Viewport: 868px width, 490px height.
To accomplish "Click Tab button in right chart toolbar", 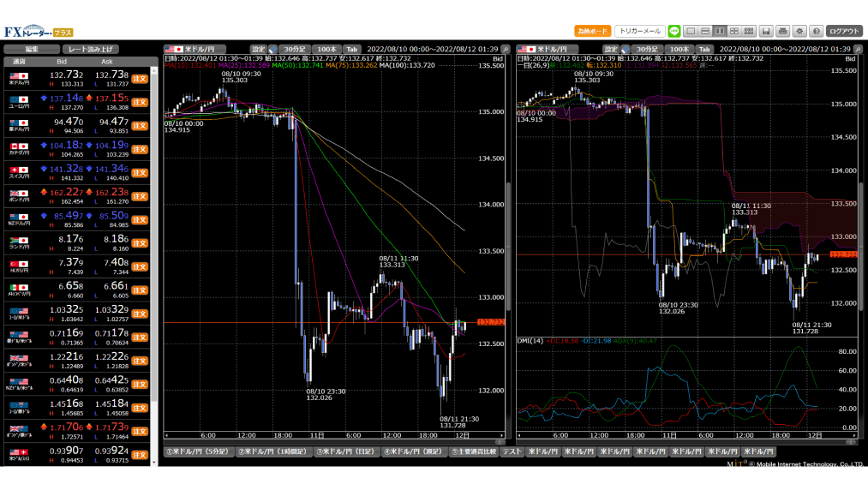I will pyautogui.click(x=704, y=50).
